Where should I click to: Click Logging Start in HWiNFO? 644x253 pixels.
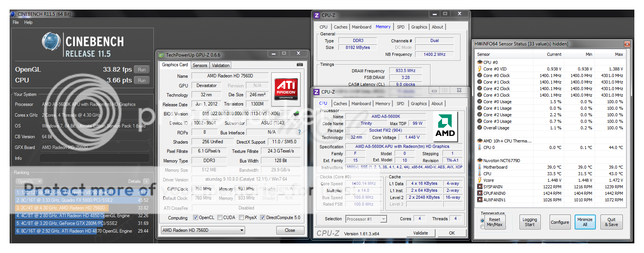(530, 222)
